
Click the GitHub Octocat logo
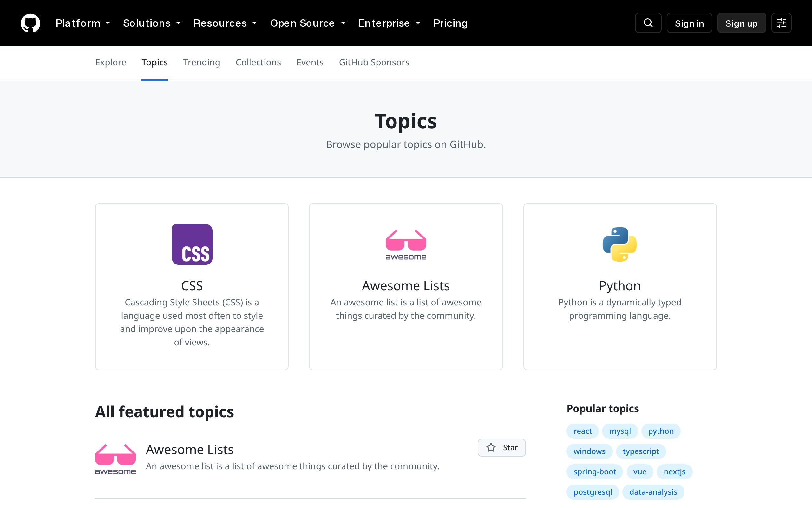coord(30,23)
